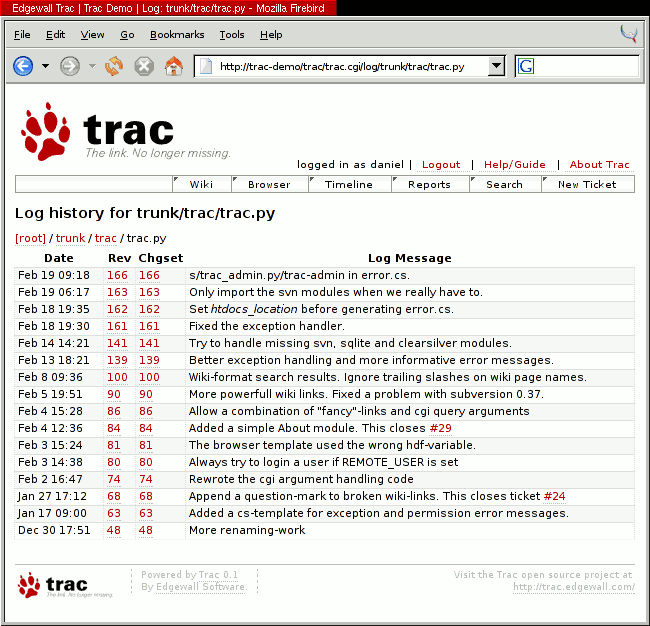Image resolution: width=650 pixels, height=626 pixels.
Task: Open revision 48 in Rev column
Action: 114,530
